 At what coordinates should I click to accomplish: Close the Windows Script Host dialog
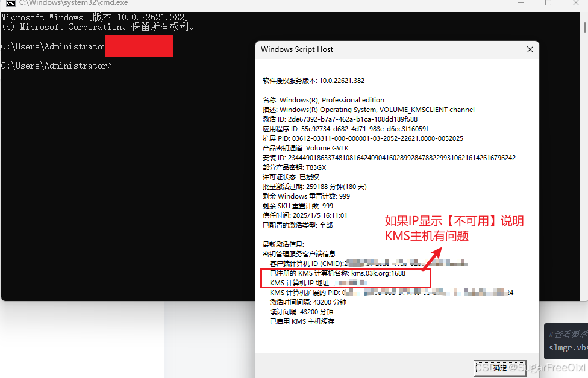[x=530, y=49]
